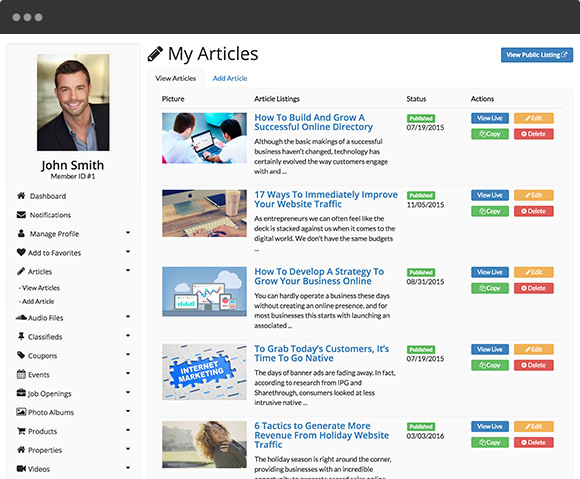This screenshot has height=479, width=580.
Task: Open How To Build And Grow article link
Action: click(313, 122)
